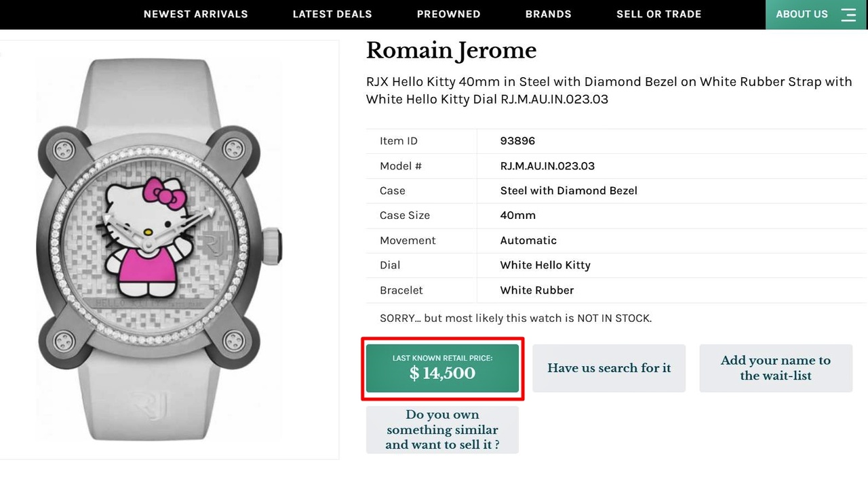The image size is (868, 486).
Task: Select Preowned in the navigation bar
Action: [448, 14]
